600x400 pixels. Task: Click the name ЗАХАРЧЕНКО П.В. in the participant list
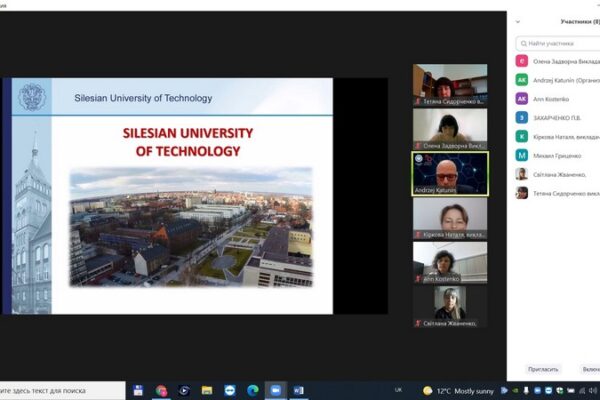tap(557, 118)
